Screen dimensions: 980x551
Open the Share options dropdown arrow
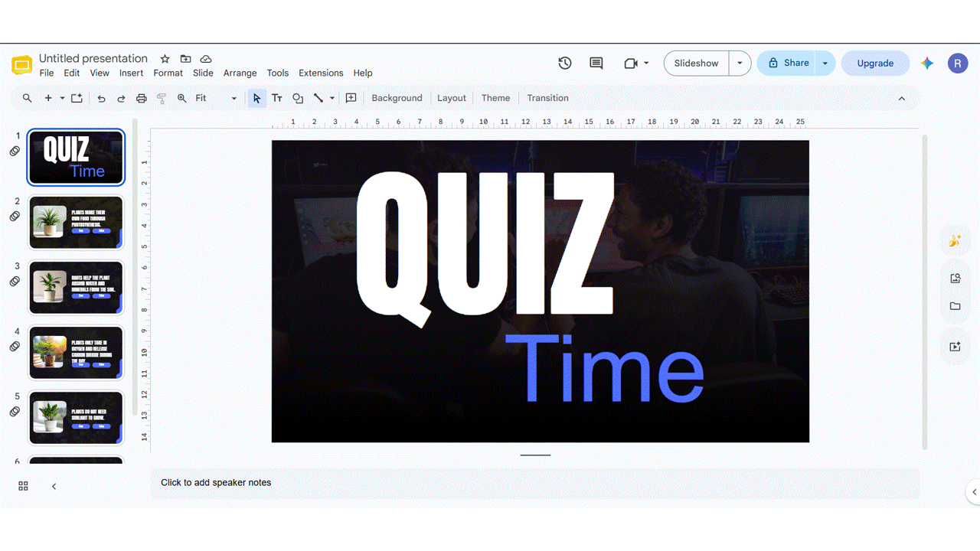coord(825,64)
